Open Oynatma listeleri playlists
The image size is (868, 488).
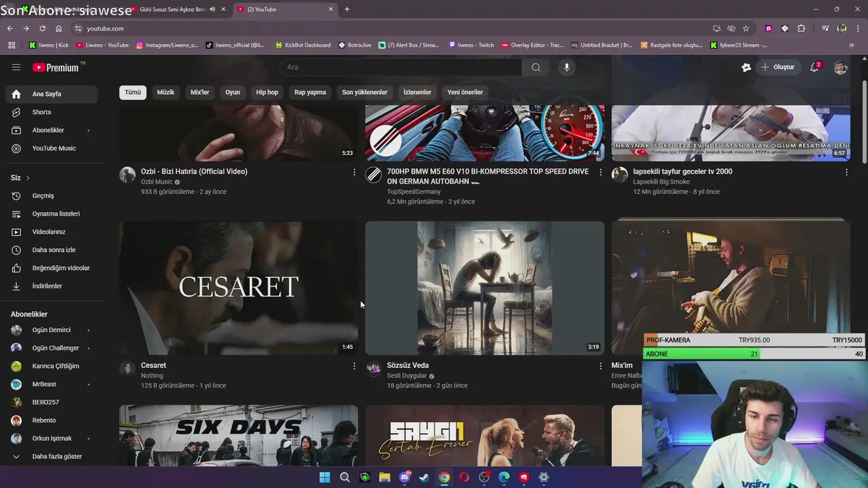click(52, 213)
